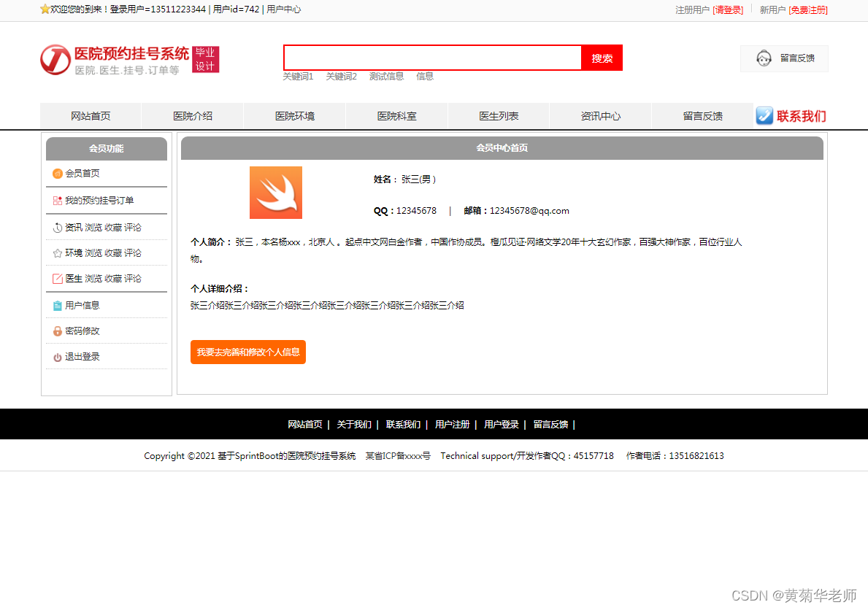This screenshot has height=610, width=868.
Task: Click the 用户id=742 text
Action: point(237,9)
